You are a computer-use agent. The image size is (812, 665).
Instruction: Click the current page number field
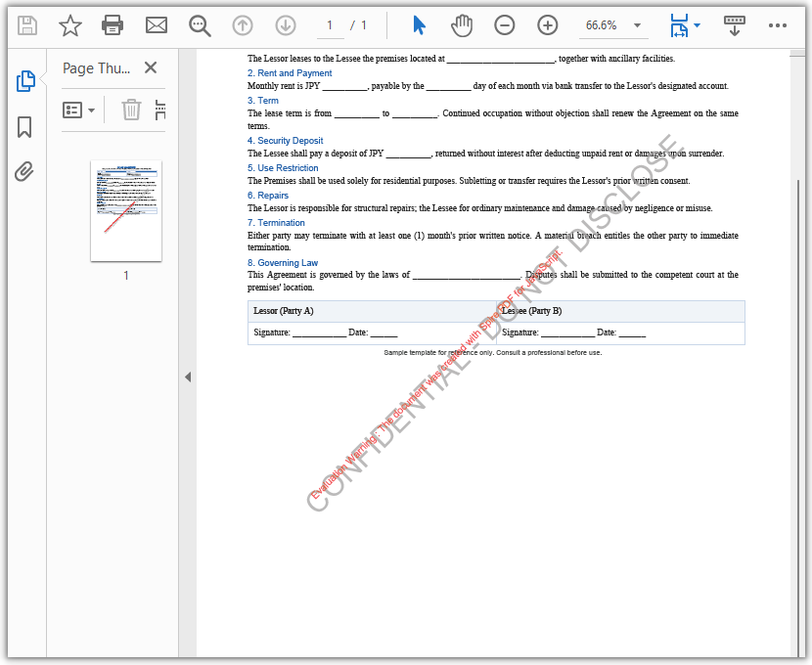point(330,25)
